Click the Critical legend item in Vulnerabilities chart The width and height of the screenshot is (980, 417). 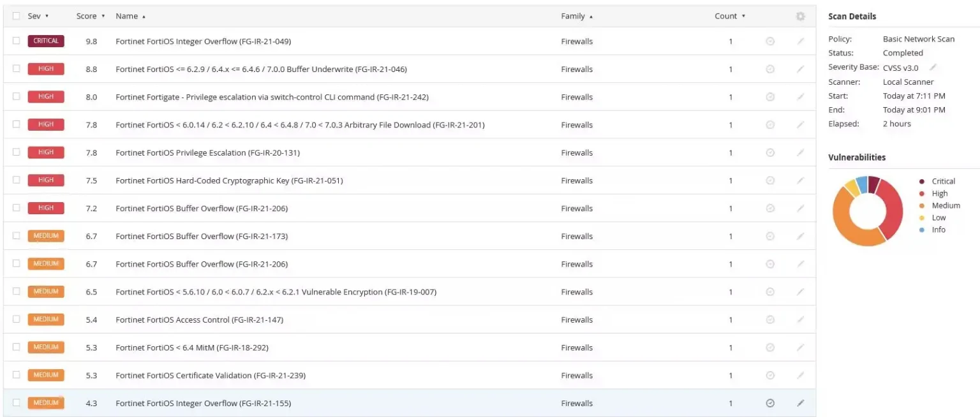tap(942, 182)
